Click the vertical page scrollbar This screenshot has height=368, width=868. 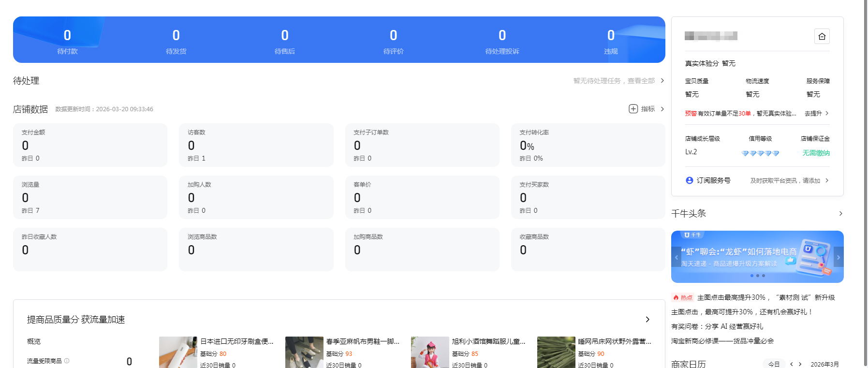click(x=866, y=184)
